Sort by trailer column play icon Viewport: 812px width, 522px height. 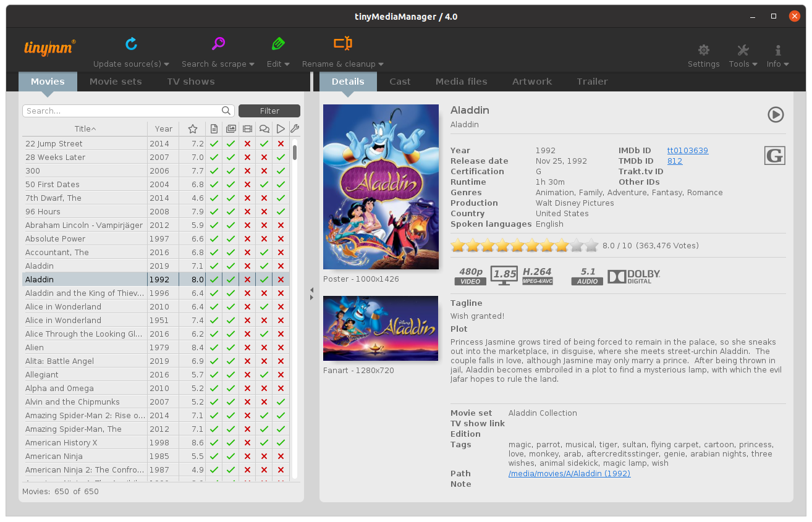pyautogui.click(x=281, y=129)
